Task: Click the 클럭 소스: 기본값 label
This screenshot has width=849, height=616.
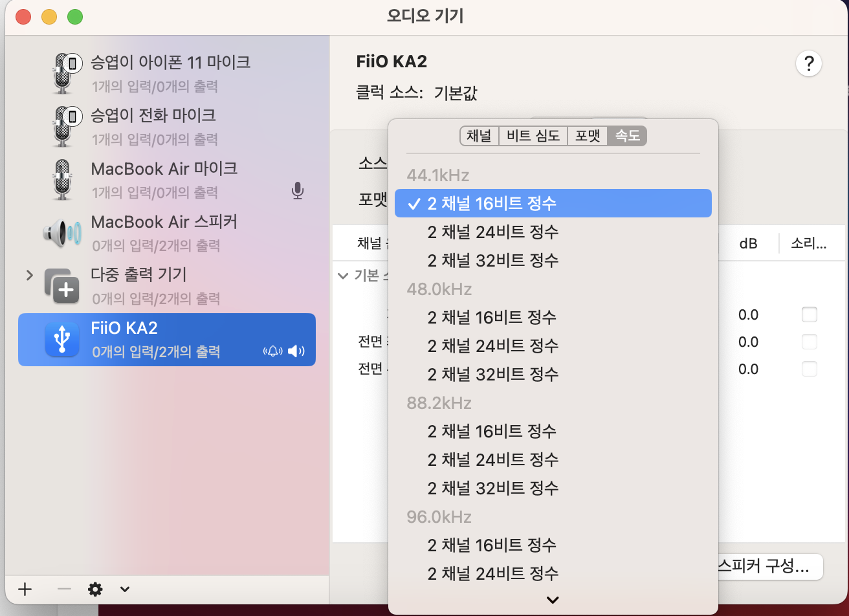Action: (x=417, y=93)
